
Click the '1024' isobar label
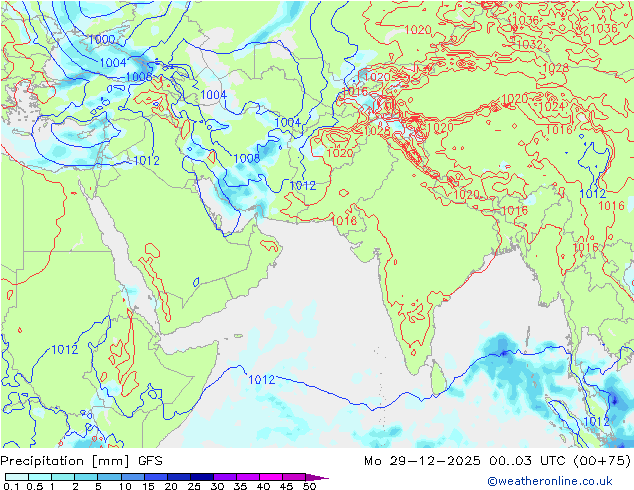point(552,107)
